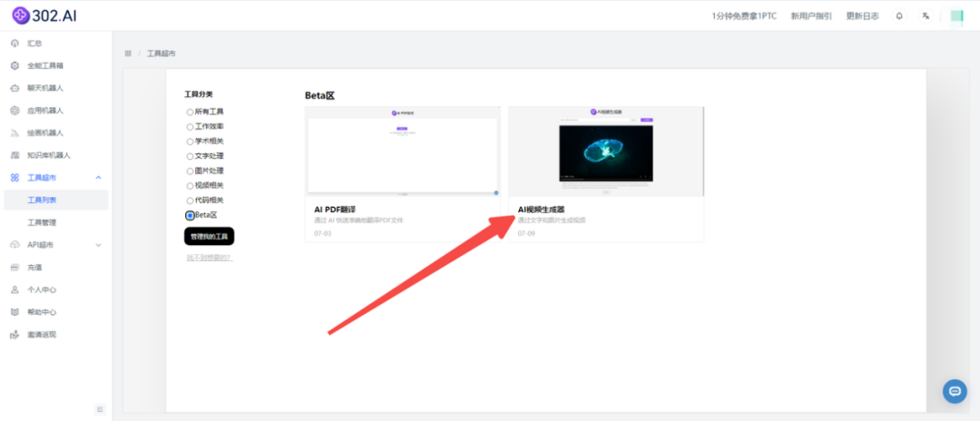Open 绘画机器人 via its sidebar icon

point(15,133)
